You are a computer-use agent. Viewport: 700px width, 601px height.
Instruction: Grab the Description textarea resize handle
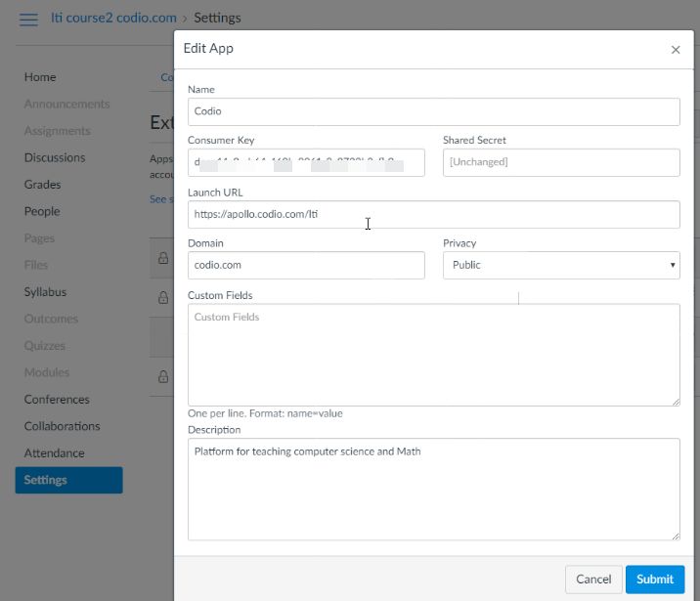pos(676,536)
